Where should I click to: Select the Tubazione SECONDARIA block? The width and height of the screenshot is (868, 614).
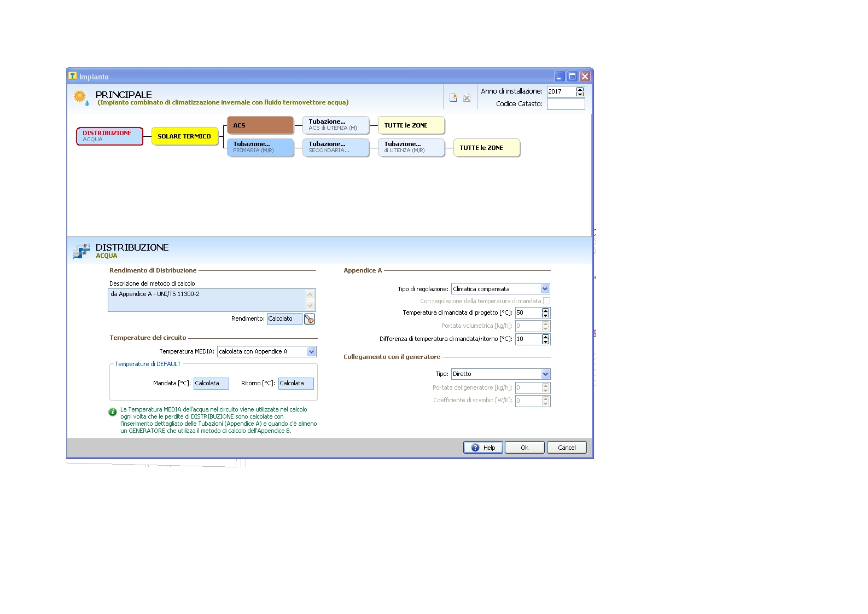click(336, 147)
